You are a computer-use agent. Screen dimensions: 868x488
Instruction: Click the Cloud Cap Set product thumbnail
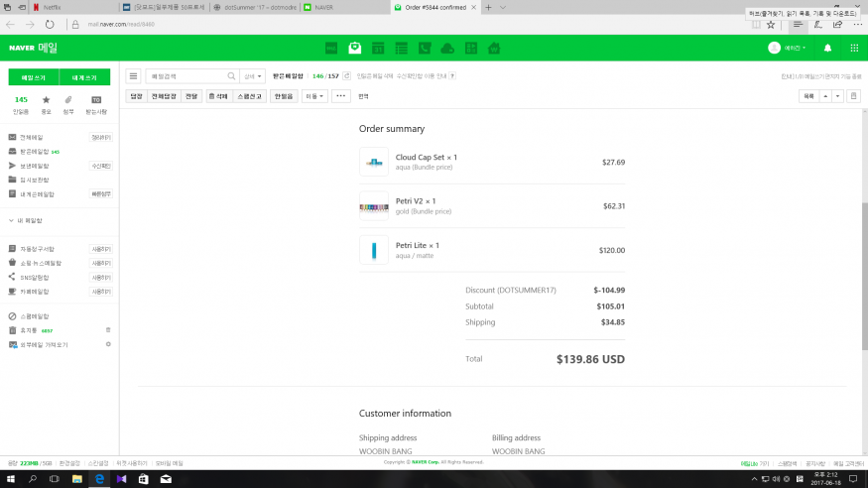(x=374, y=162)
